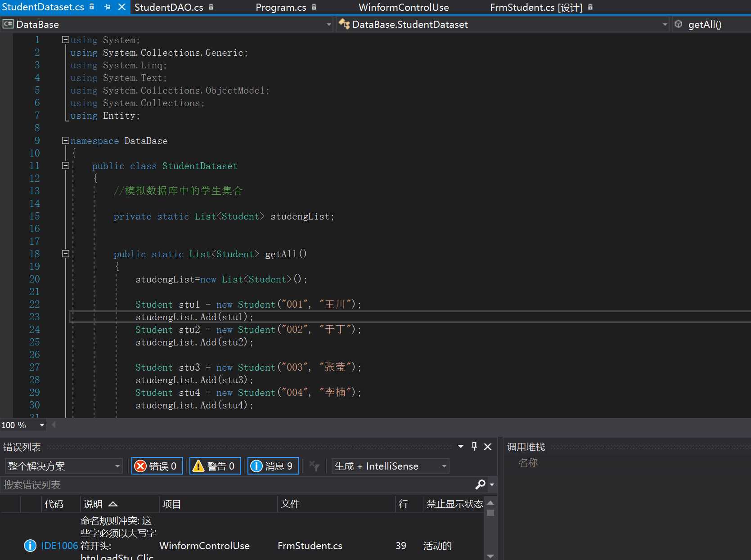Click the clear filter funnel icon

(314, 466)
